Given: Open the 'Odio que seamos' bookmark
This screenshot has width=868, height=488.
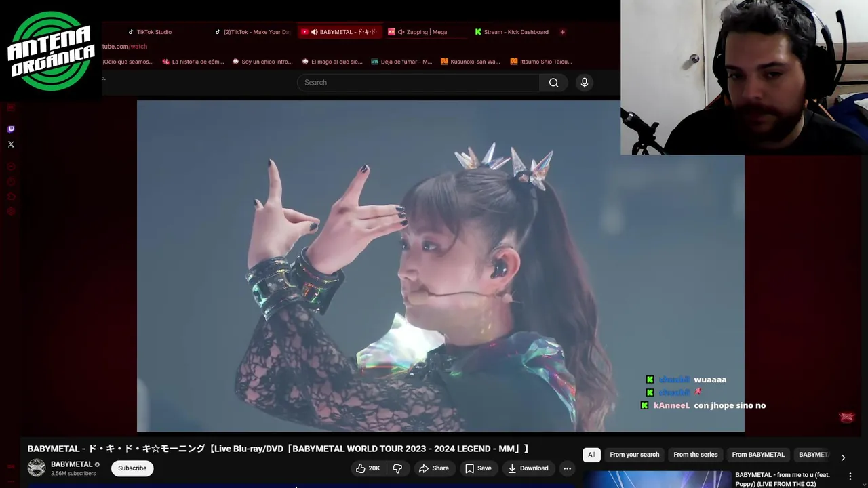Looking at the screenshot, I should pyautogui.click(x=127, y=62).
